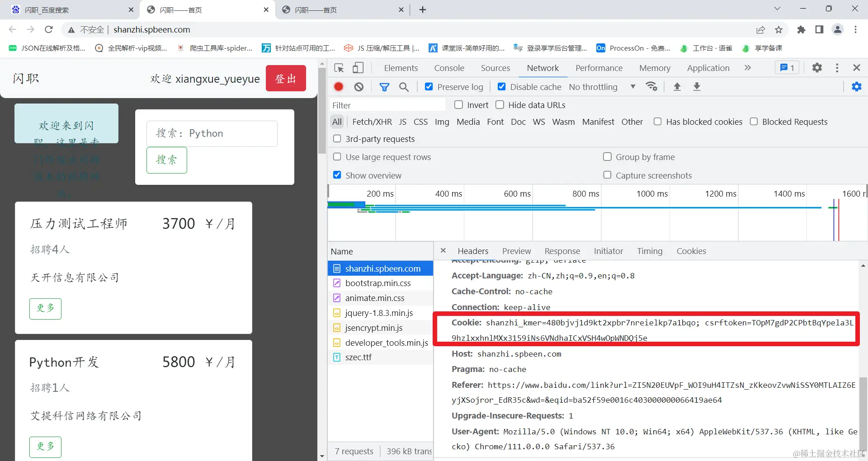Toggle the device toolbar icon
868x461 pixels.
358,68
